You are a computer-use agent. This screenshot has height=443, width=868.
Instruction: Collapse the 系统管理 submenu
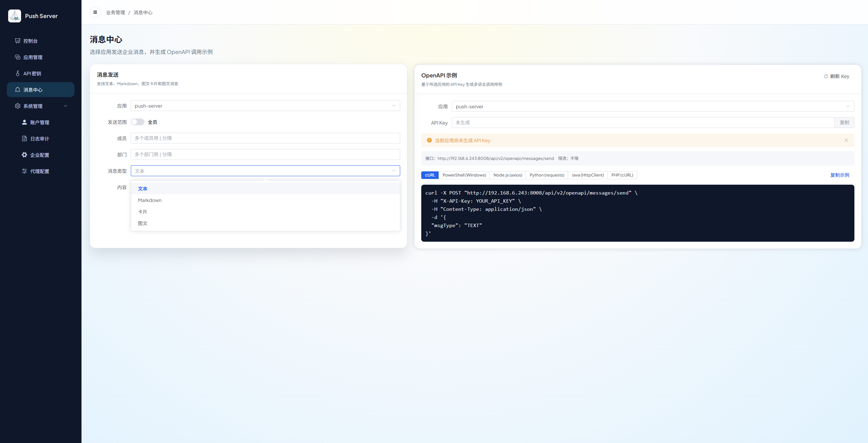pos(66,106)
